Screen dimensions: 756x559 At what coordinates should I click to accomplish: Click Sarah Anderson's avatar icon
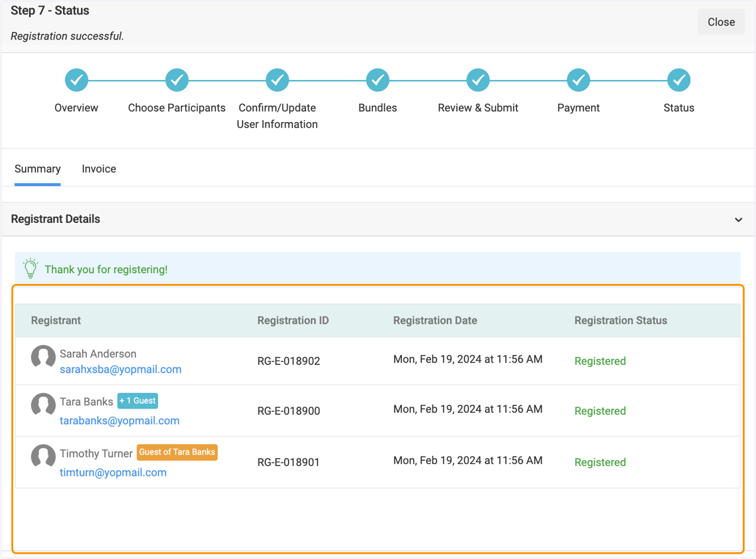click(43, 357)
